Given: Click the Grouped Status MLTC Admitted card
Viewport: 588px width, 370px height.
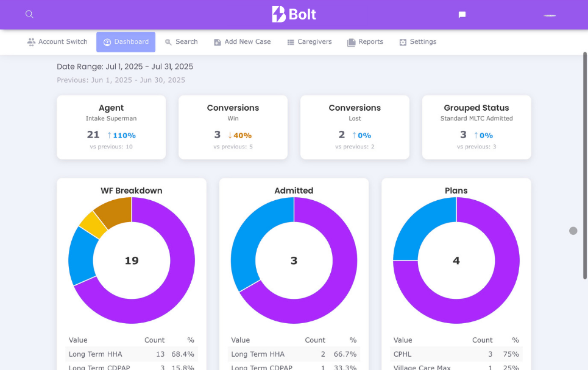Looking at the screenshot, I should [476, 127].
